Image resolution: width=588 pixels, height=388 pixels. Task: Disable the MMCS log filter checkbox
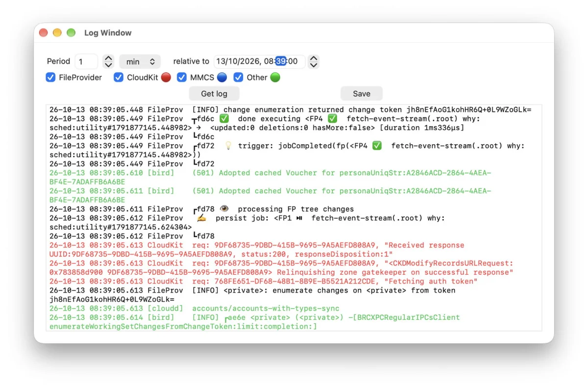click(x=182, y=77)
